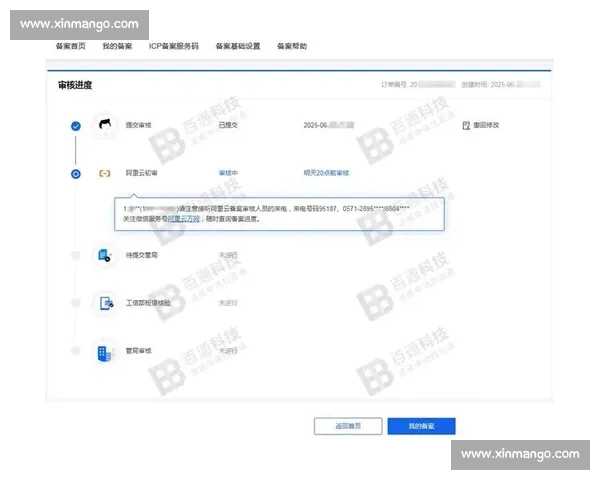Click the blue checkmark step marker for 提交审核
The image size is (600, 480).
[x=76, y=126]
